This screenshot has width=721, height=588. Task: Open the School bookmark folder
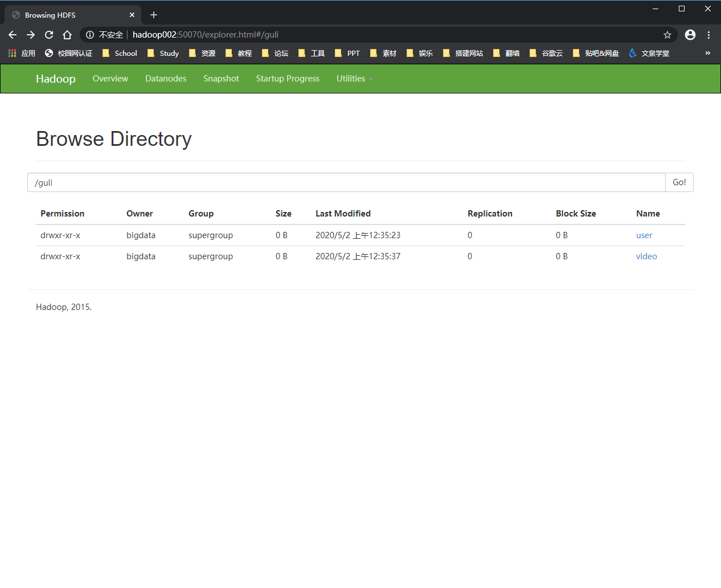pyautogui.click(x=120, y=53)
